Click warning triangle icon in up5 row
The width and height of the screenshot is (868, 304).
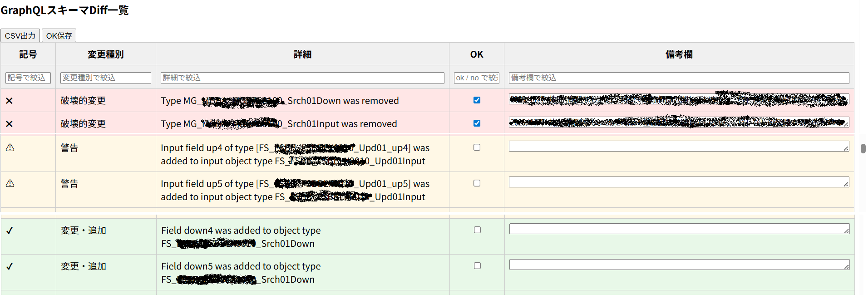(10, 183)
